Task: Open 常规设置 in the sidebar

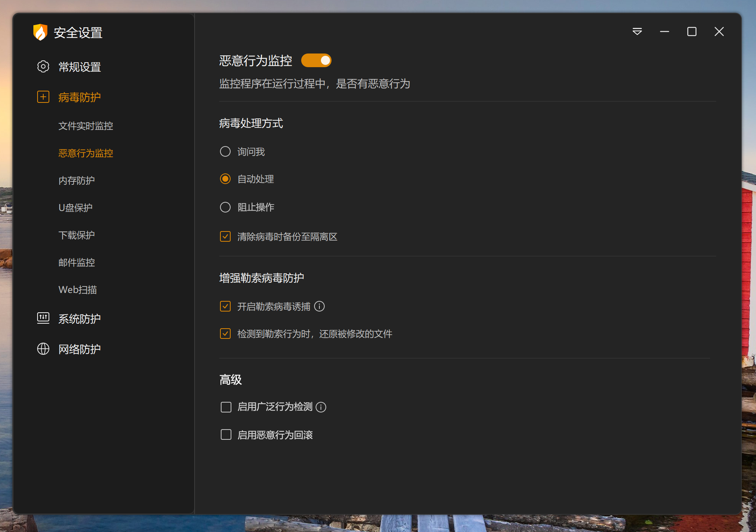Action: 80,67
